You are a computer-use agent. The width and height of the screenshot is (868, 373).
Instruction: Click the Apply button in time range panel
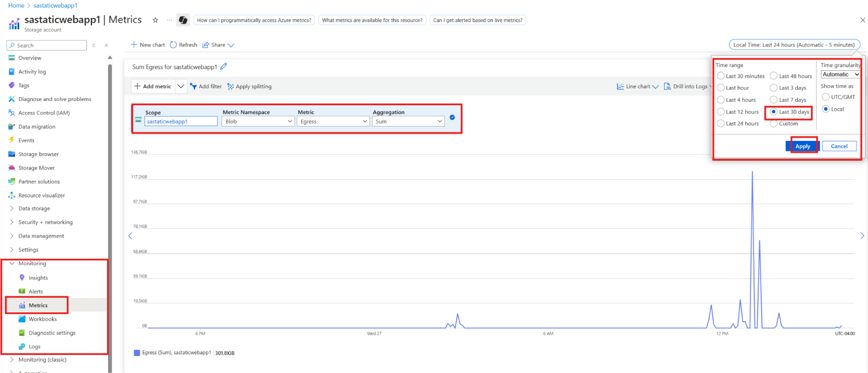pyautogui.click(x=802, y=147)
